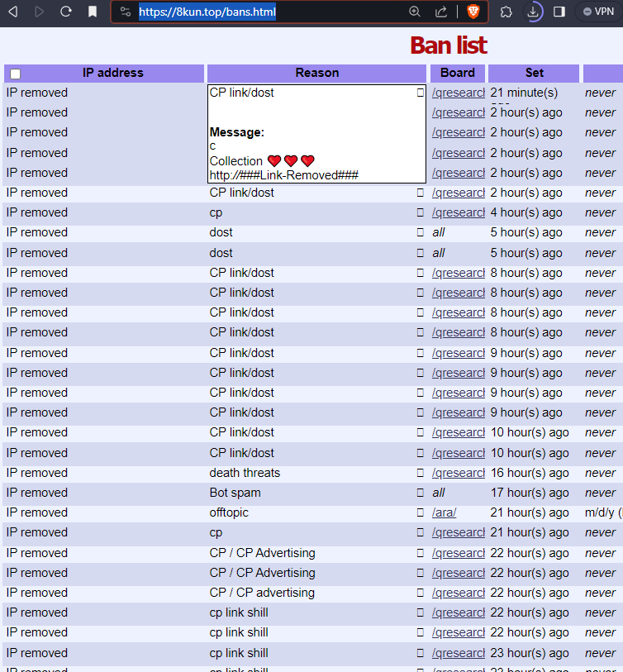623x672 pixels.
Task: Click 'never' in the death threats row
Action: tap(600, 473)
